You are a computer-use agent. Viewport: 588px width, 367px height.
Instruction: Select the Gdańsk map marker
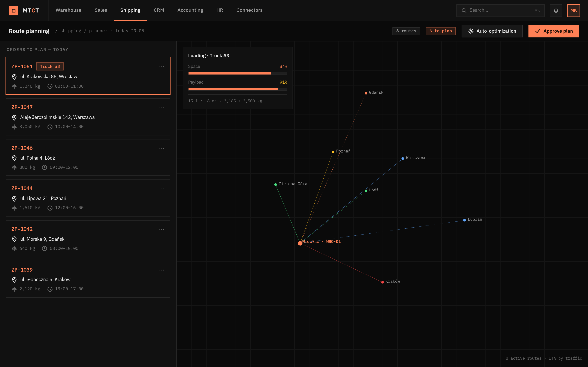tap(366, 93)
